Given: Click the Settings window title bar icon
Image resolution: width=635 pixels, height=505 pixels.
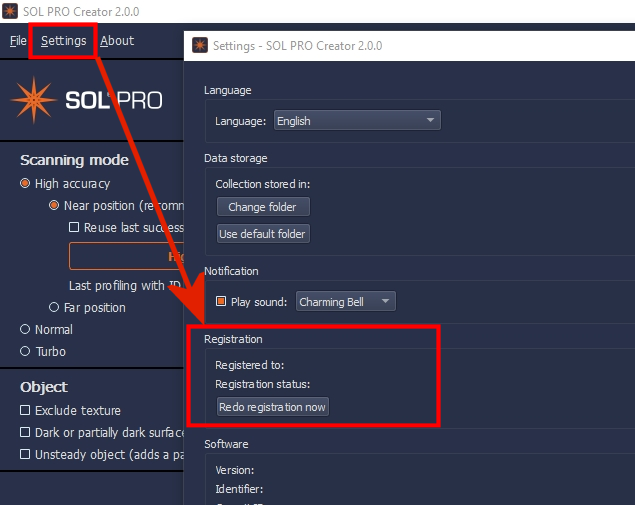Looking at the screenshot, I should [200, 45].
